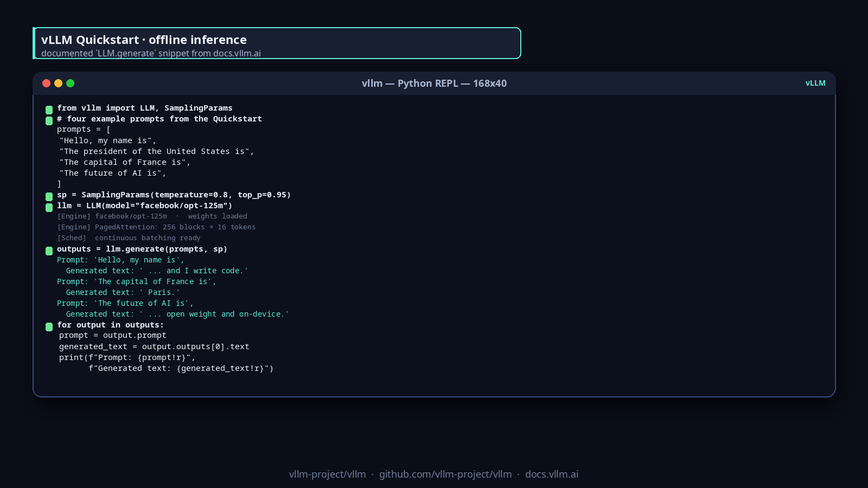This screenshot has height=488, width=868.
Task: Click the 'vllm — Python REPL — 168x40' window title
Action: [x=434, y=83]
